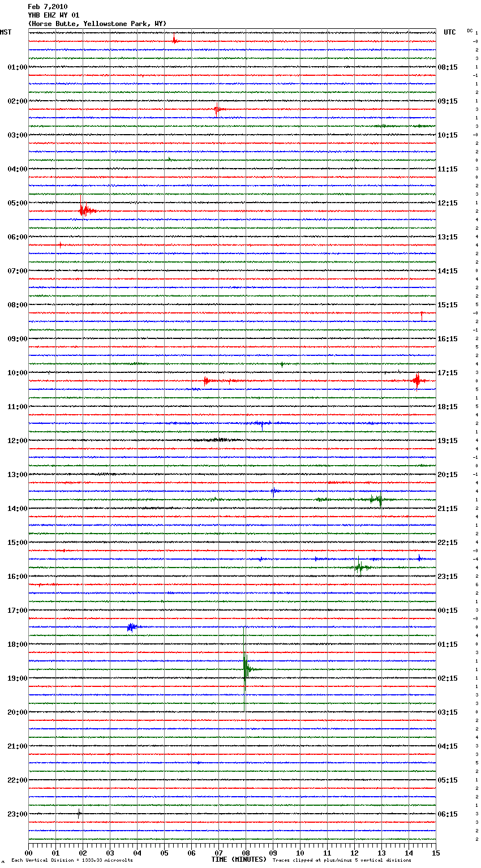Click the 06:15 UTC time label
This screenshot has height=868, width=481.
point(448,814)
